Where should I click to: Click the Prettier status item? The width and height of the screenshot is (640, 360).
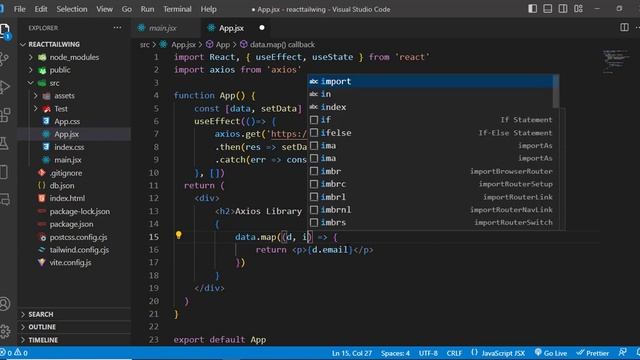592,353
